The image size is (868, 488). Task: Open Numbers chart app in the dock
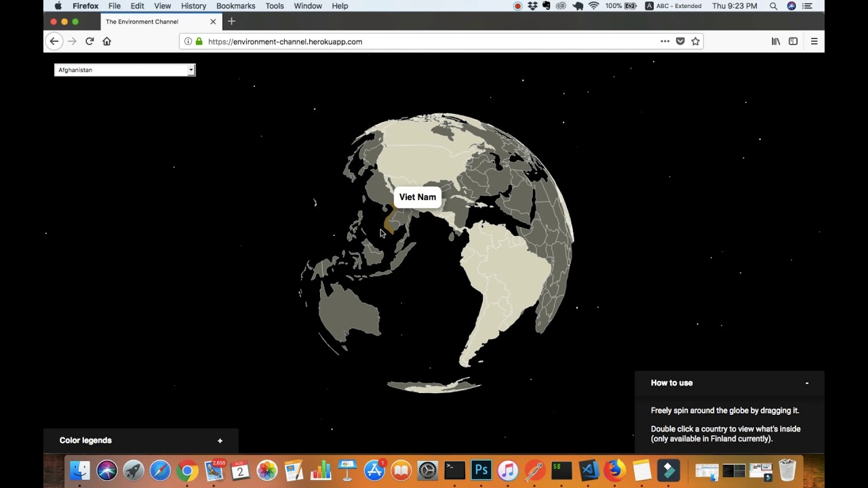coord(321,470)
